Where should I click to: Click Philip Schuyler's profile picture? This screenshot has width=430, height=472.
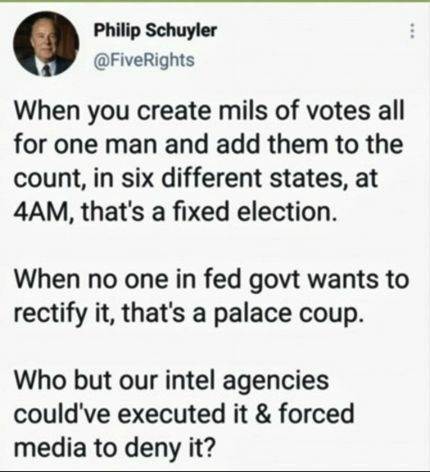click(46, 44)
